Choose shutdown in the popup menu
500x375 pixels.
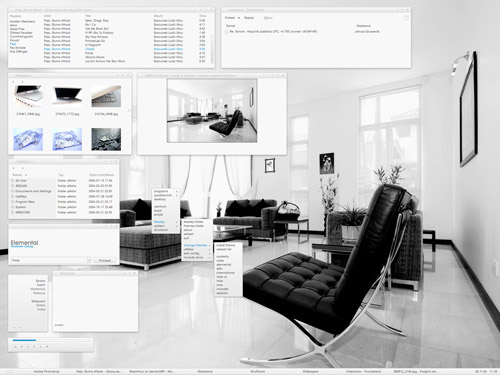click(161, 230)
